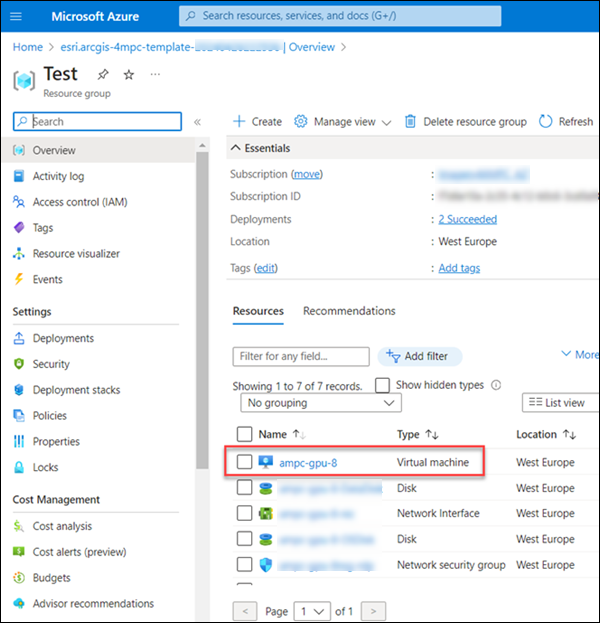Click Delete resource group
600x623 pixels.
pos(465,122)
